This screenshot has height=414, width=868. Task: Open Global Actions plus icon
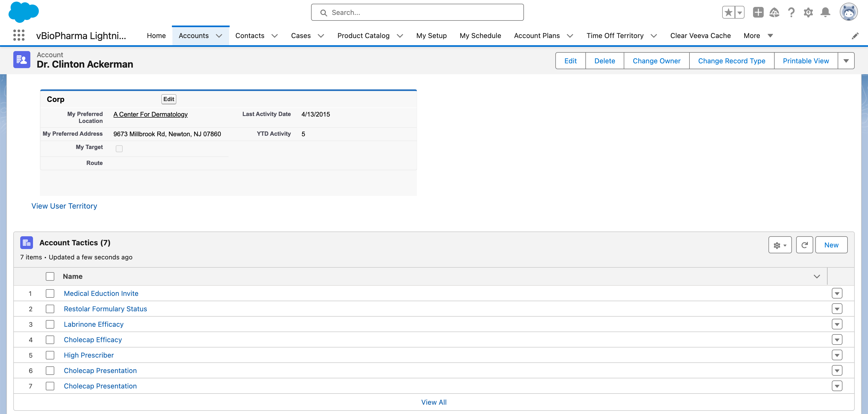[x=758, y=13]
